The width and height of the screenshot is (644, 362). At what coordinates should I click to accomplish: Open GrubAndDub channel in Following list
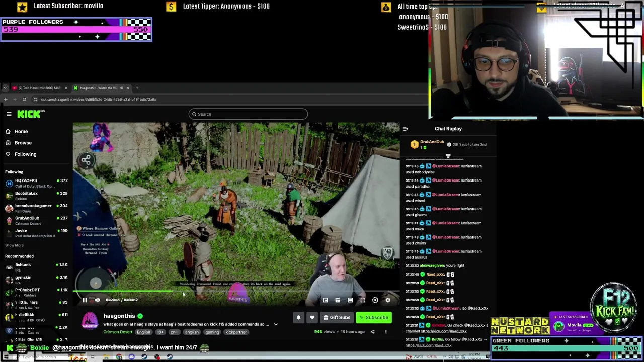pyautogui.click(x=36, y=221)
